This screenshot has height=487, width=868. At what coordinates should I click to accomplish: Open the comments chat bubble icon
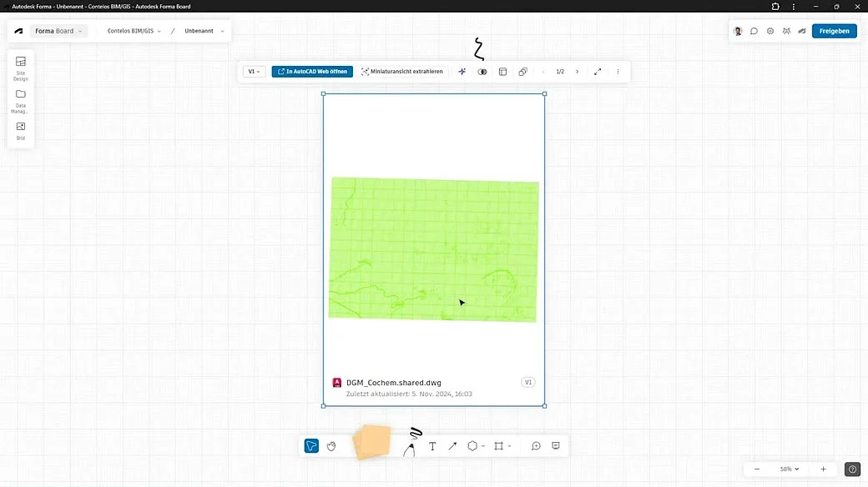(754, 31)
